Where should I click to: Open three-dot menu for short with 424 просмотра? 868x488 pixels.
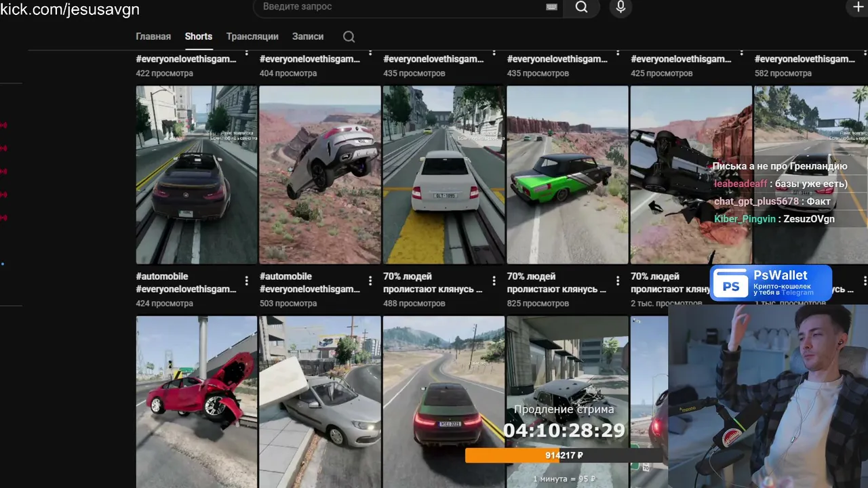246,281
